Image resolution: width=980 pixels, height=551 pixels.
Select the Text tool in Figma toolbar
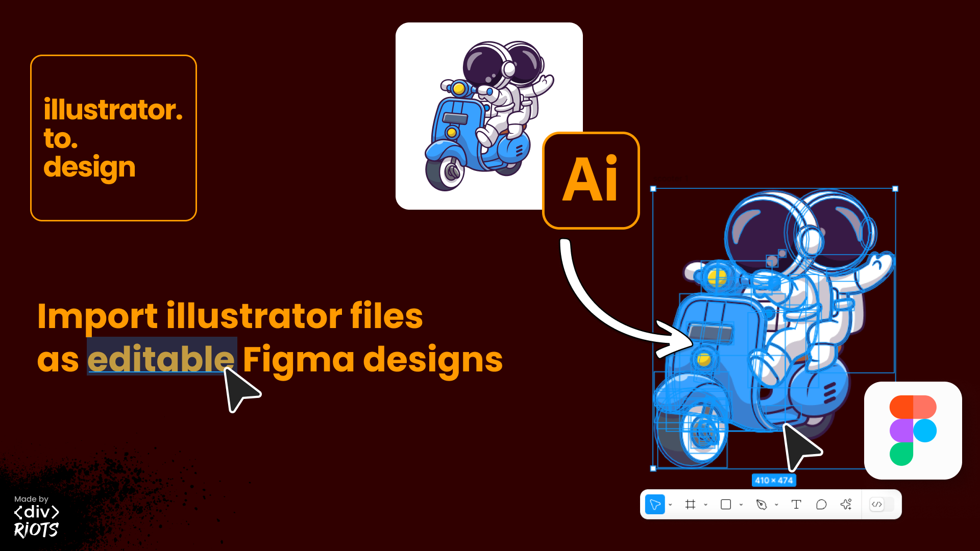pos(796,505)
